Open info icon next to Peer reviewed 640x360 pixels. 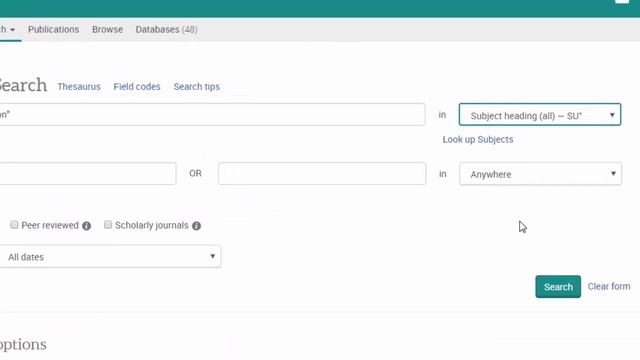point(86,226)
